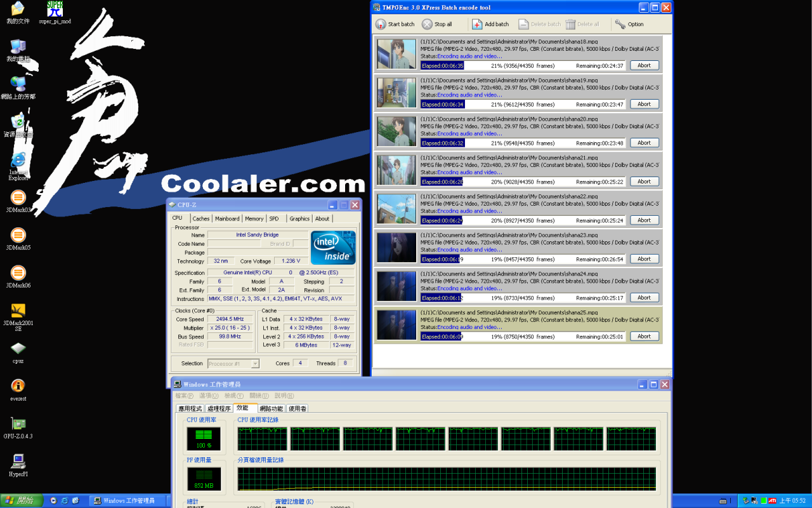This screenshot has width=812, height=508.
Task: Open the 開始 Start button
Action: tap(22, 500)
